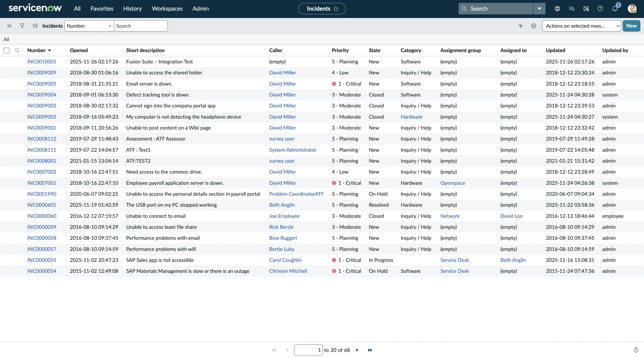Click the notifications bell icon
The image size is (644, 358).
click(x=615, y=9)
